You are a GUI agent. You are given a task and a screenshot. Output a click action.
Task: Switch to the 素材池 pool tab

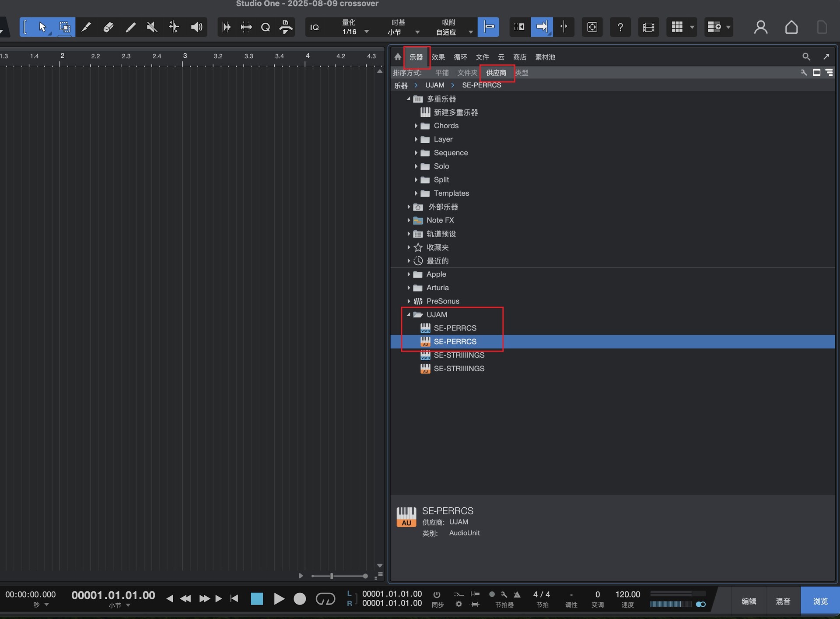pos(545,57)
